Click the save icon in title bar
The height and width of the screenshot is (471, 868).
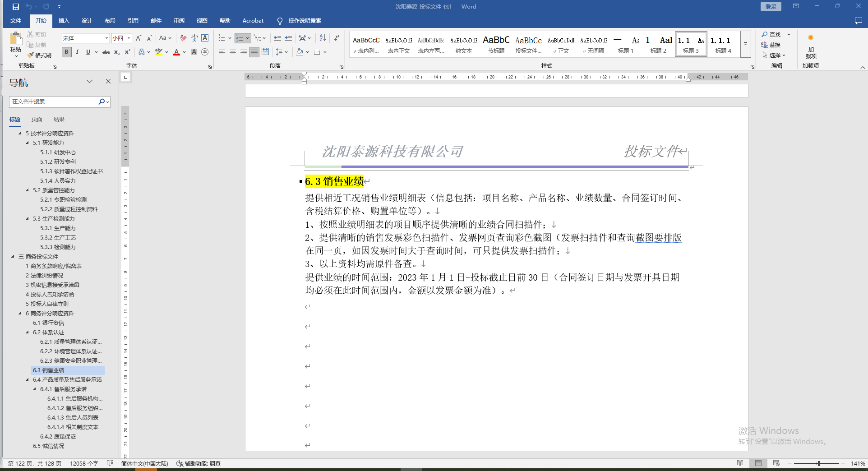[16, 7]
